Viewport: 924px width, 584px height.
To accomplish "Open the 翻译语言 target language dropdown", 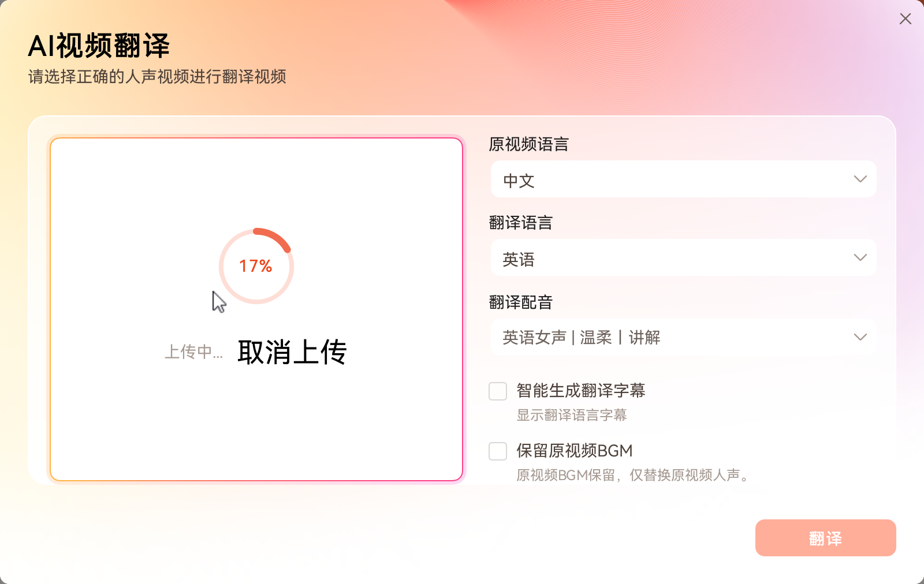I will click(684, 257).
